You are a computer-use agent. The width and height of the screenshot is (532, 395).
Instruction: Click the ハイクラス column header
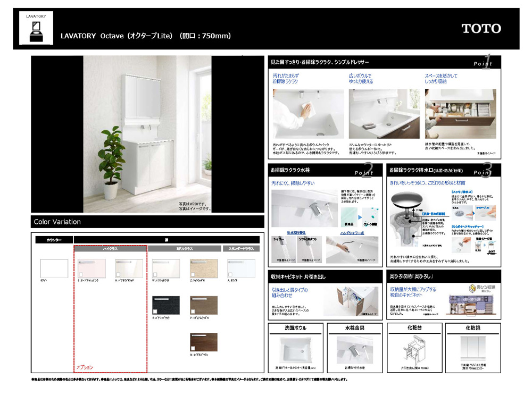coord(111,248)
